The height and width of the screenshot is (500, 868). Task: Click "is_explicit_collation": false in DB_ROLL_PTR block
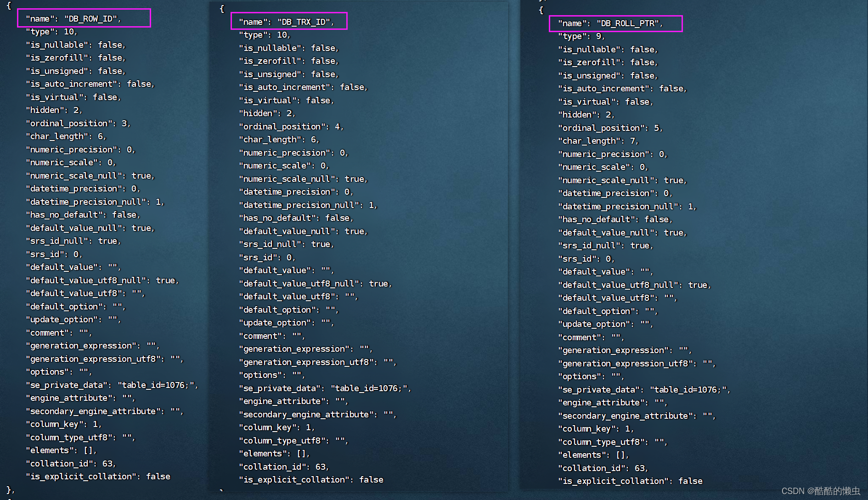point(630,481)
